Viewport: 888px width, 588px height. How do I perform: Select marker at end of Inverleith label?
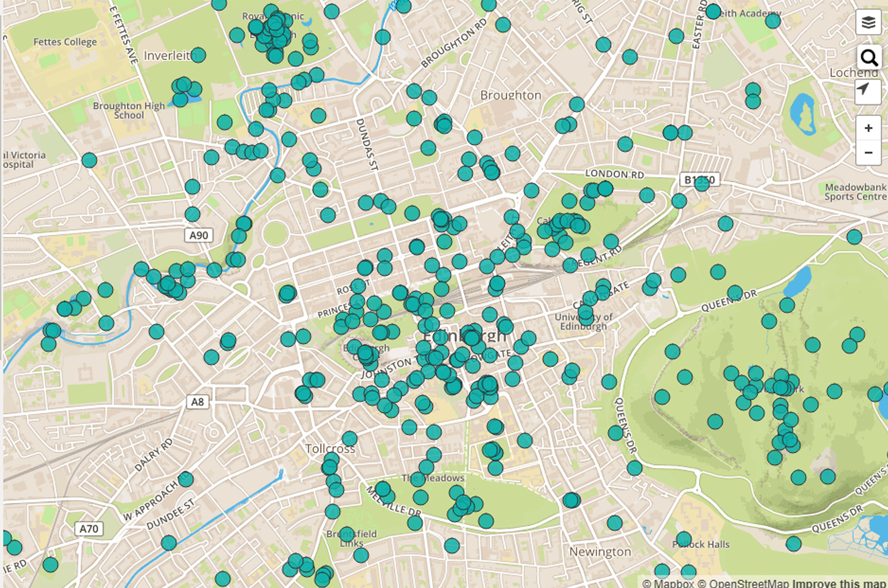click(198, 55)
